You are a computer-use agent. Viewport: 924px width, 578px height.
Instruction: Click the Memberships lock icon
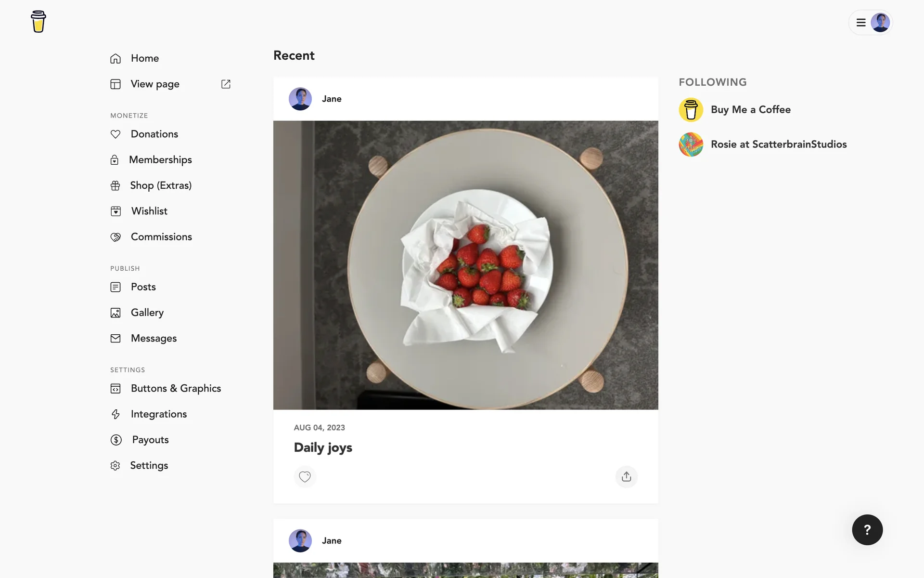(115, 160)
